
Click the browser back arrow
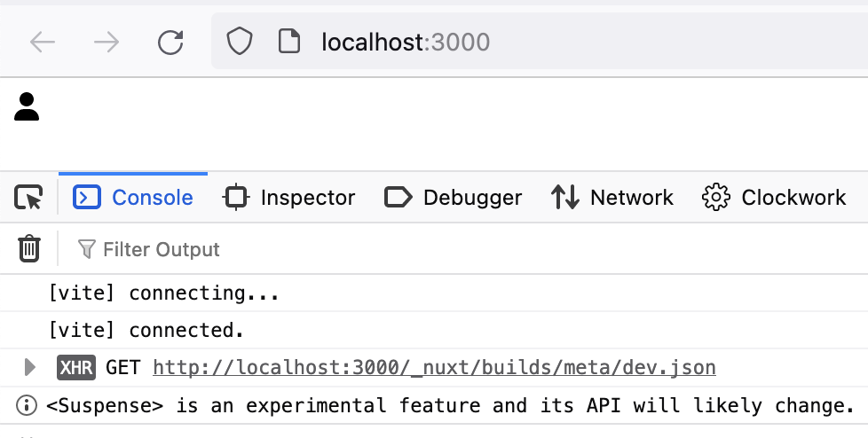(x=43, y=43)
